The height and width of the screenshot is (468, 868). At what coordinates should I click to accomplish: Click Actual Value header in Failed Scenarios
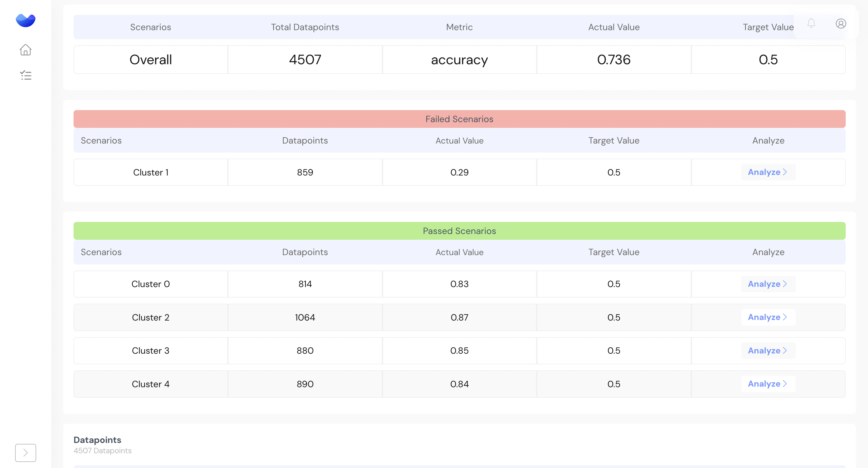click(459, 141)
